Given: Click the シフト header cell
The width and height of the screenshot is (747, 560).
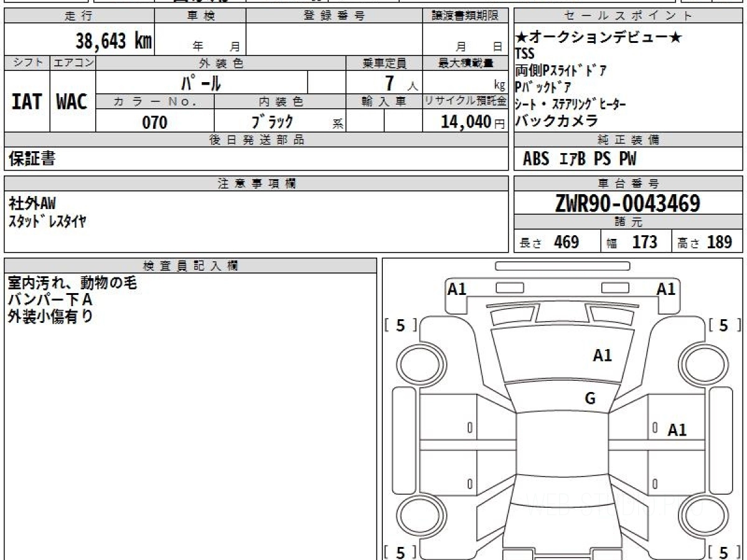Looking at the screenshot, I should (27, 63).
